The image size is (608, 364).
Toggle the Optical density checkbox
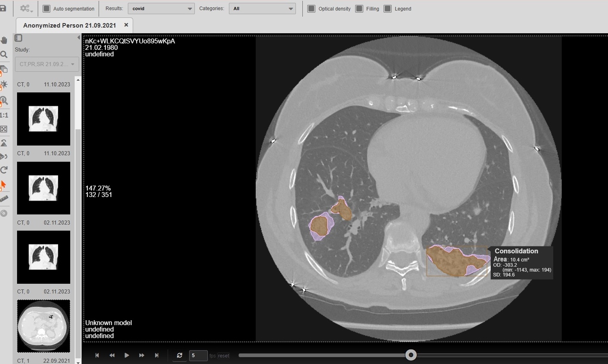click(311, 9)
